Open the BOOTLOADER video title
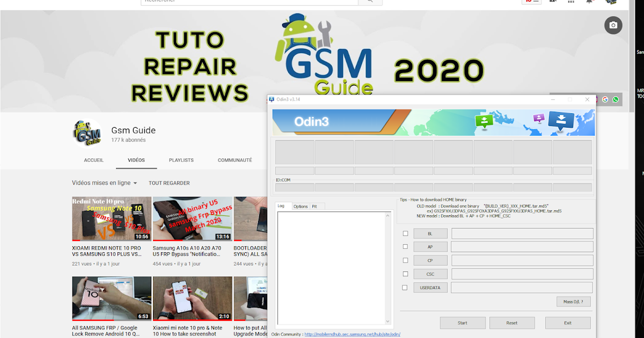Viewport: 644px width, 338px height. click(250, 251)
